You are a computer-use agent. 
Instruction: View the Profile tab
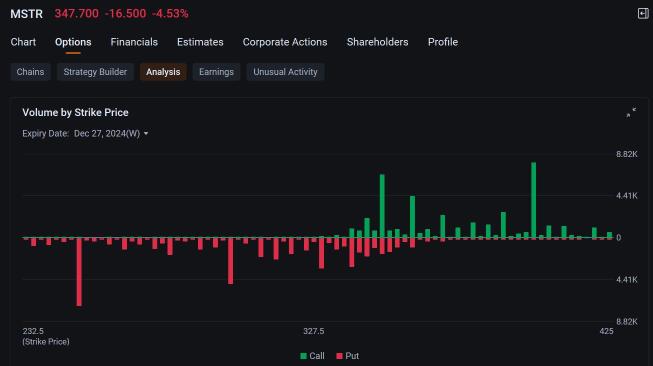(x=443, y=42)
